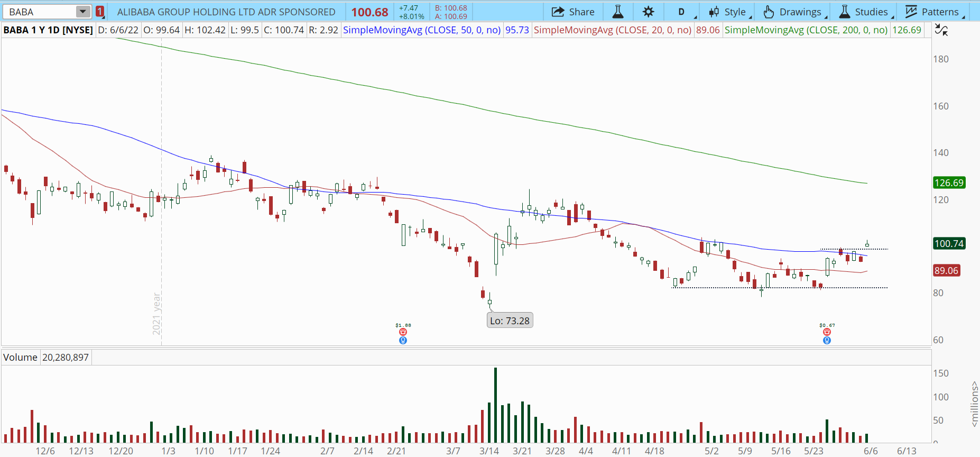Image resolution: width=980 pixels, height=457 pixels.
Task: Click the 2021 year divider label
Action: point(156,314)
